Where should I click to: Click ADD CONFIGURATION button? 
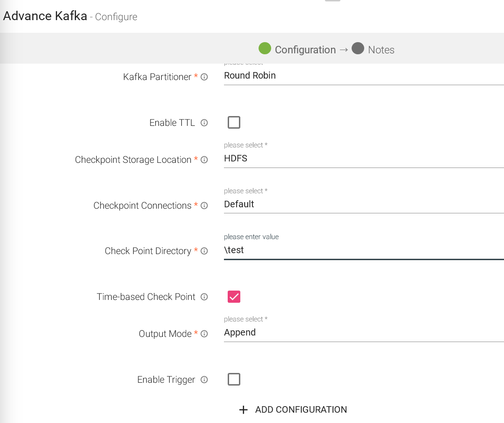click(301, 410)
